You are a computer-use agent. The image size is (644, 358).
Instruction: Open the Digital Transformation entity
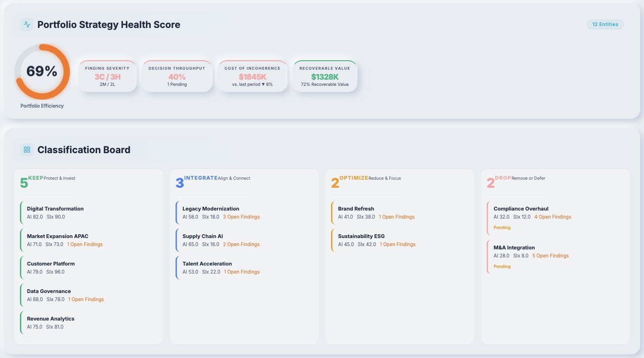tap(89, 212)
